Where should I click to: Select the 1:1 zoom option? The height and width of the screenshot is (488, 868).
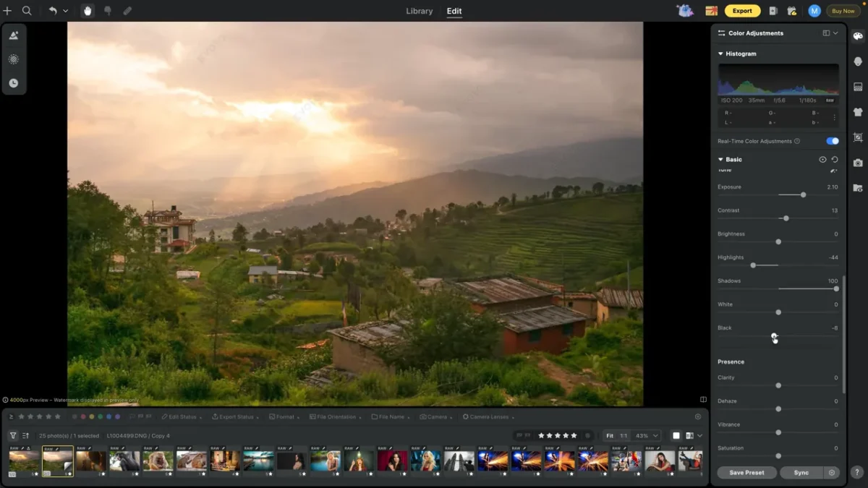point(622,436)
